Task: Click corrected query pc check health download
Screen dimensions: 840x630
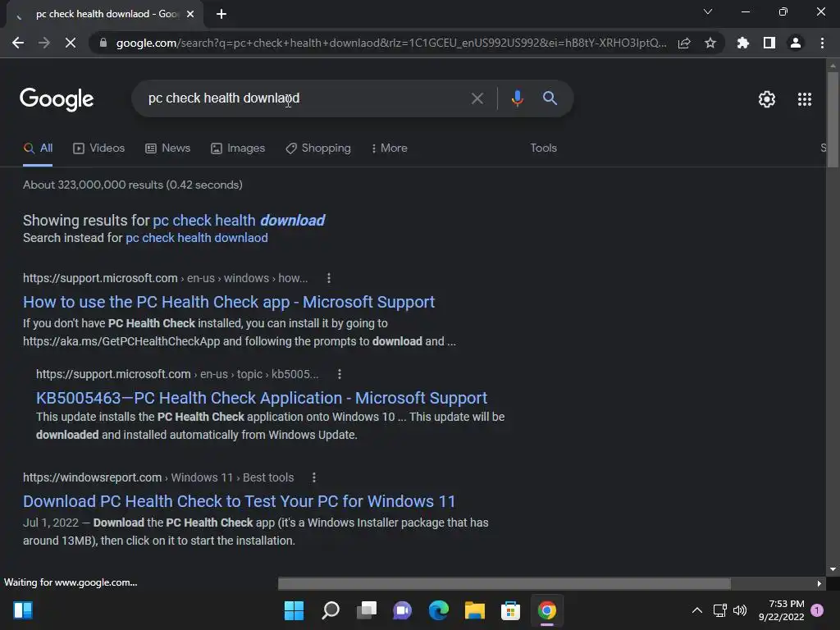Action: [x=239, y=220]
